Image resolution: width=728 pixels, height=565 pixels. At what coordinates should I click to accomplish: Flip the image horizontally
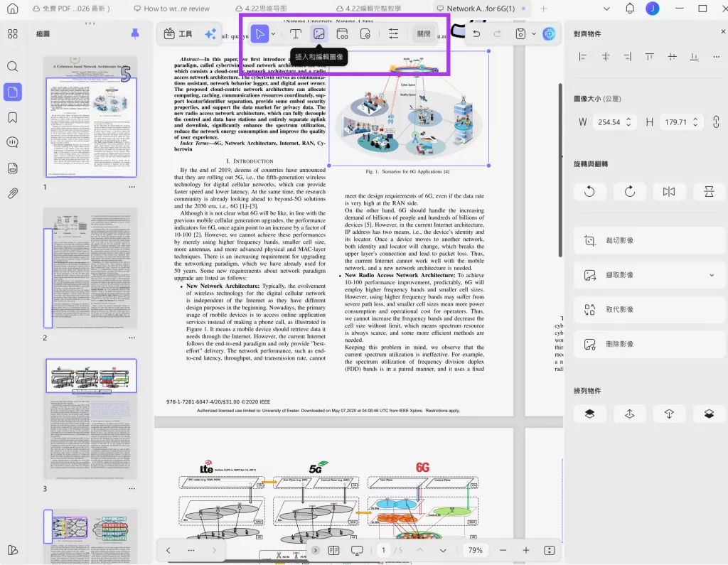(x=669, y=191)
